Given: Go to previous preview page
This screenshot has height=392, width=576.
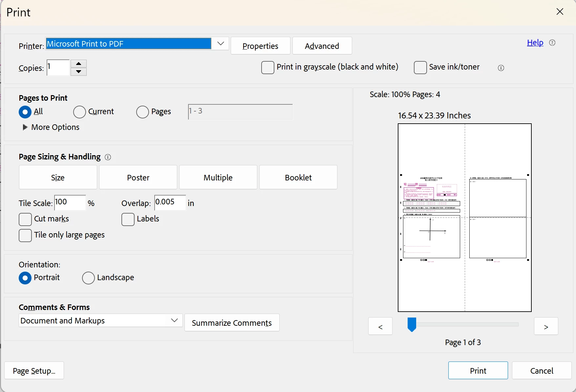Looking at the screenshot, I should pyautogui.click(x=380, y=326).
